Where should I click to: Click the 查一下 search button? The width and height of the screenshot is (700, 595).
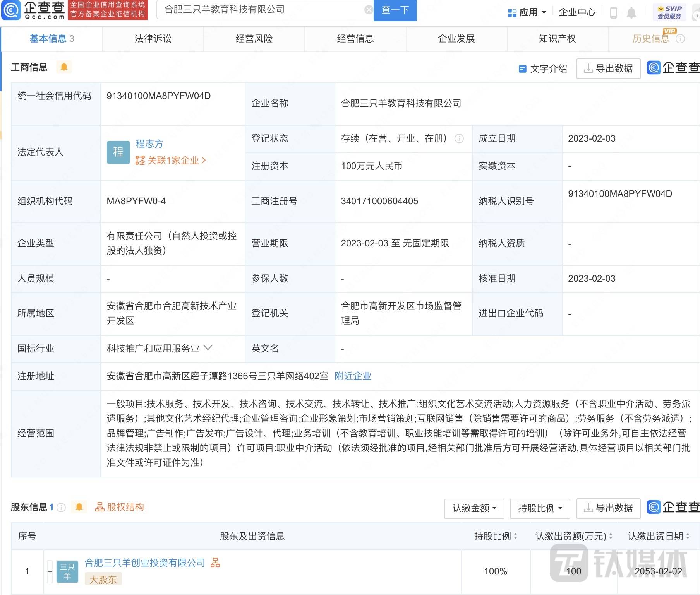pos(395,10)
